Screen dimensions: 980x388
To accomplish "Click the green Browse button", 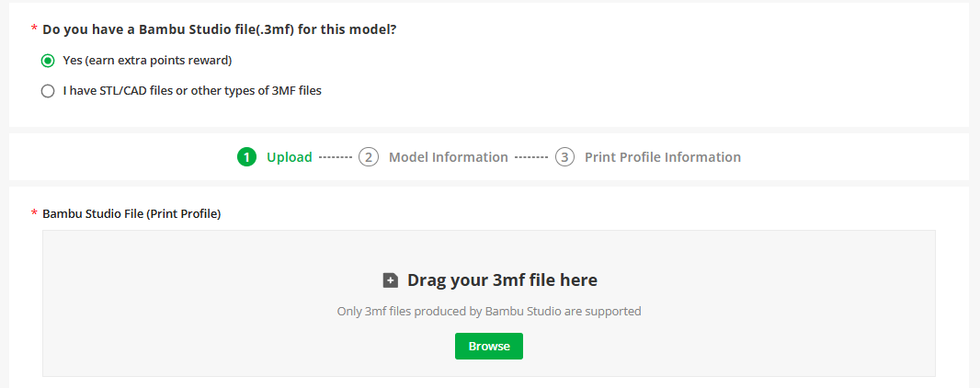I will tap(489, 346).
